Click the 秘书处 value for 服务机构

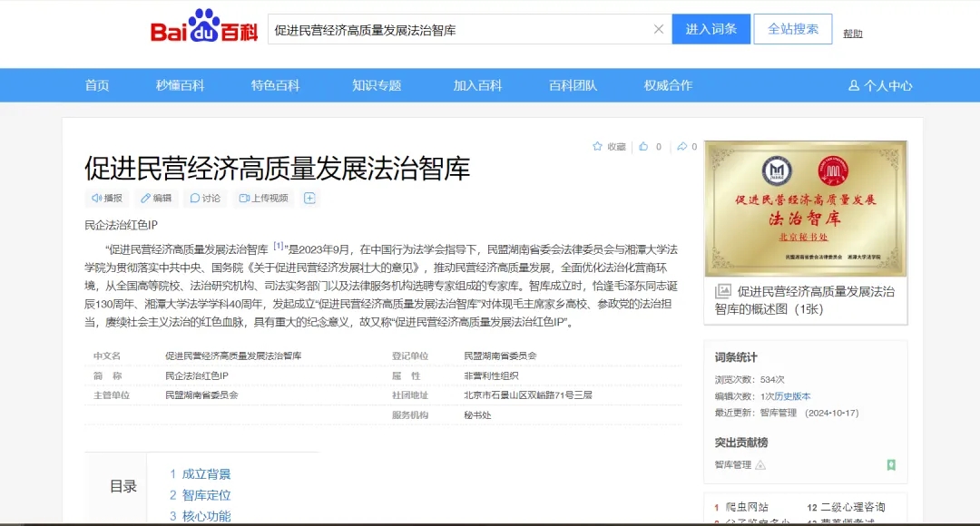point(477,414)
